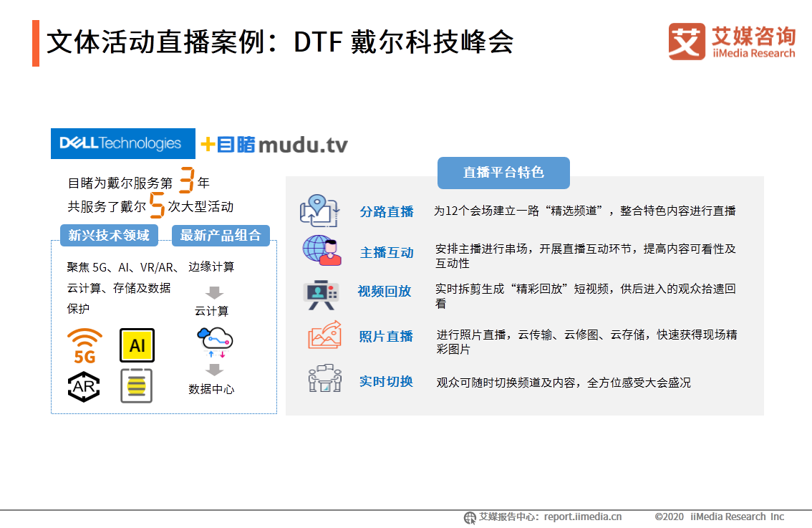This screenshot has height=528, width=812.
Task: Click the description starting 观众可随时切换频道
Action: point(564,383)
